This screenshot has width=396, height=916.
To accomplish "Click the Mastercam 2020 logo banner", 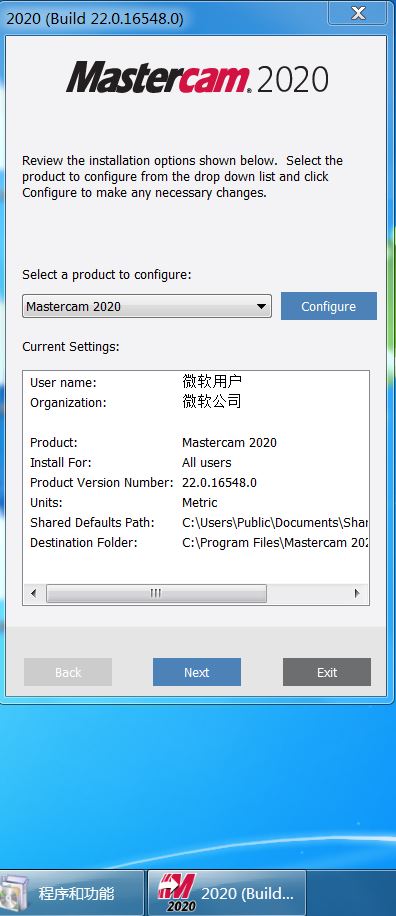I will coord(197,78).
